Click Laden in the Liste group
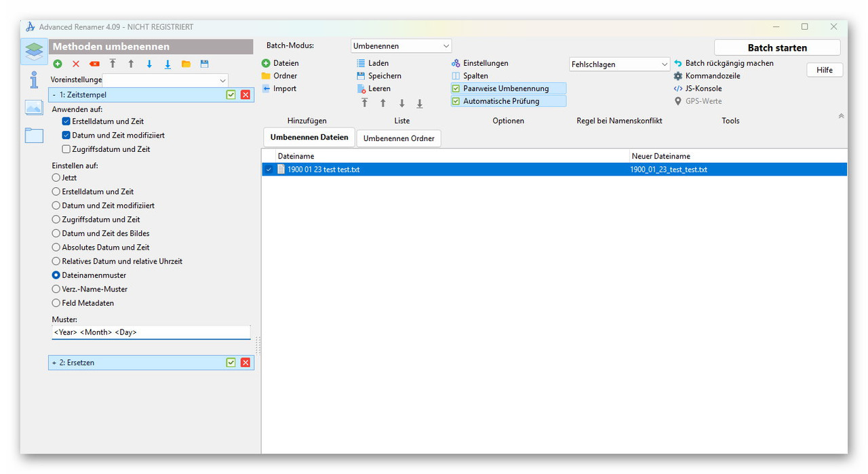This screenshot has width=868, height=474. pyautogui.click(x=372, y=63)
